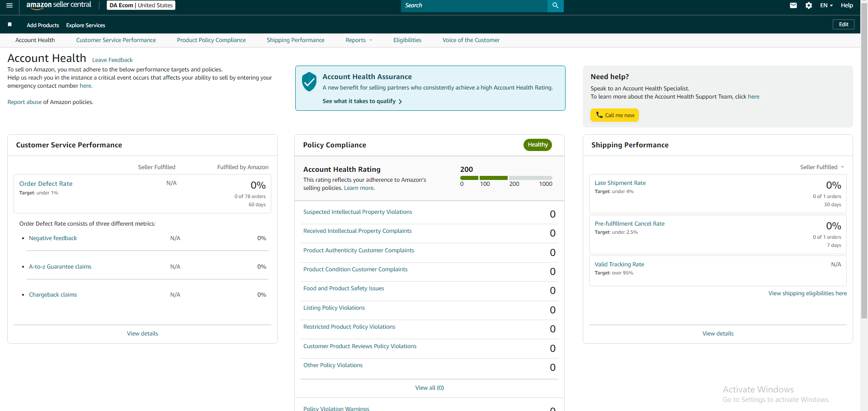The width and height of the screenshot is (868, 411).
Task: Open Listing Policy Violations
Action: [334, 308]
